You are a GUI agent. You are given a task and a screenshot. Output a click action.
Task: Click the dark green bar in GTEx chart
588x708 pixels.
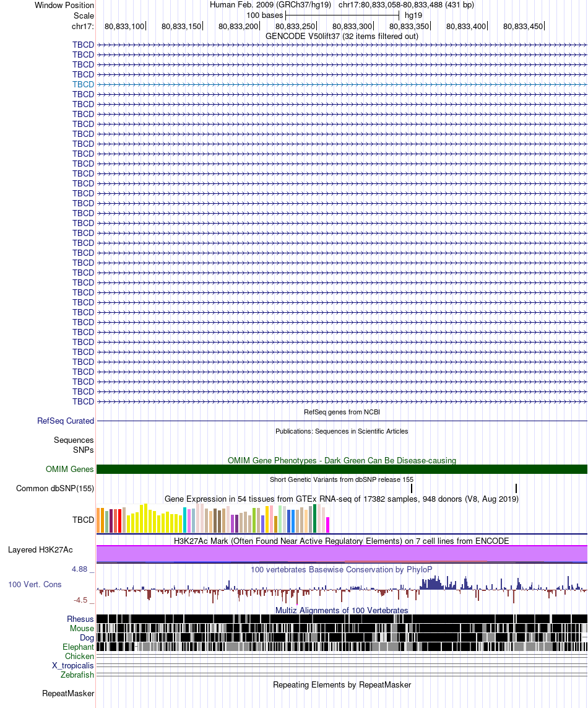(x=314, y=519)
